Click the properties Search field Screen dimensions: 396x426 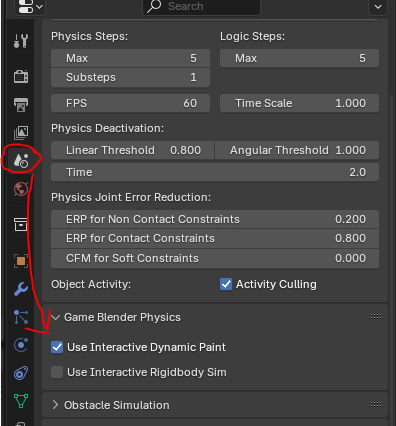pos(201,7)
